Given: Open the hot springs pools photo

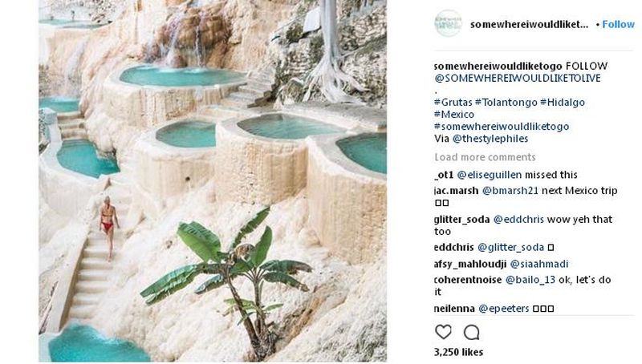Looking at the screenshot, I should [x=213, y=180].
